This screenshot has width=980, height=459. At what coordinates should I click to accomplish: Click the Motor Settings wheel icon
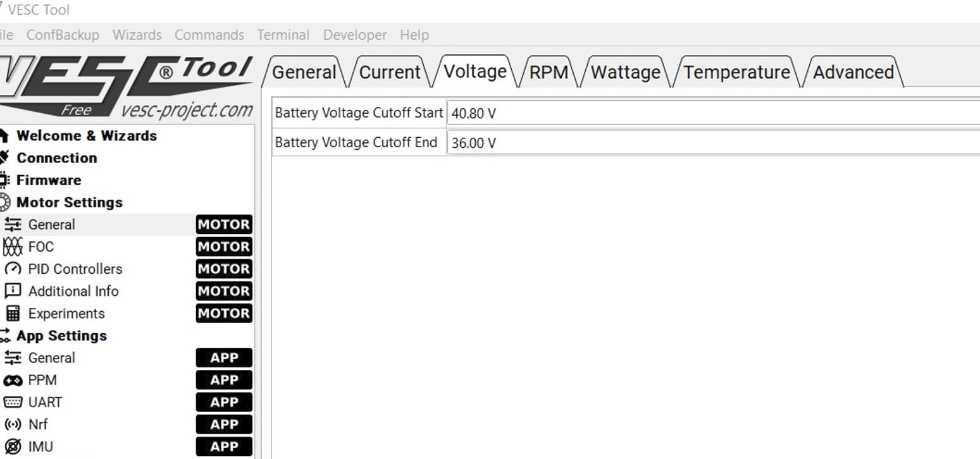pyautogui.click(x=4, y=202)
